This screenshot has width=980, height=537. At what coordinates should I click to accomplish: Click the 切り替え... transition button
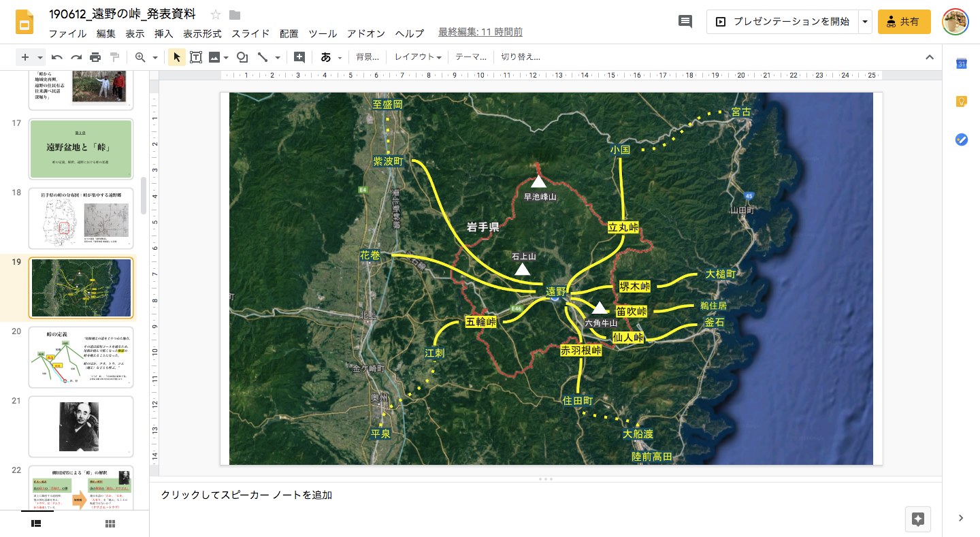(x=521, y=57)
